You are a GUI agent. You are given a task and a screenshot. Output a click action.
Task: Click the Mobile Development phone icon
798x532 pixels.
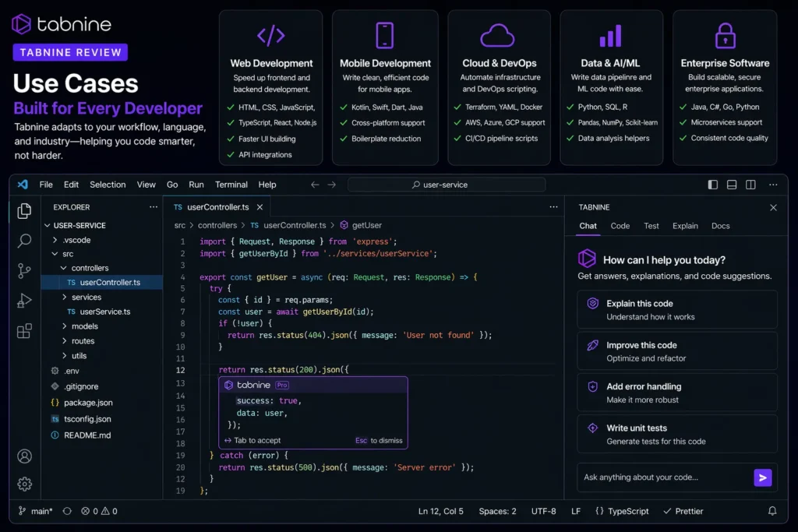(385, 36)
